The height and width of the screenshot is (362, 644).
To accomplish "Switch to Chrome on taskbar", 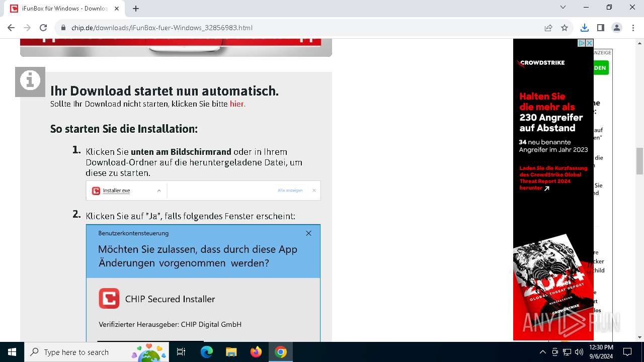I will (280, 352).
